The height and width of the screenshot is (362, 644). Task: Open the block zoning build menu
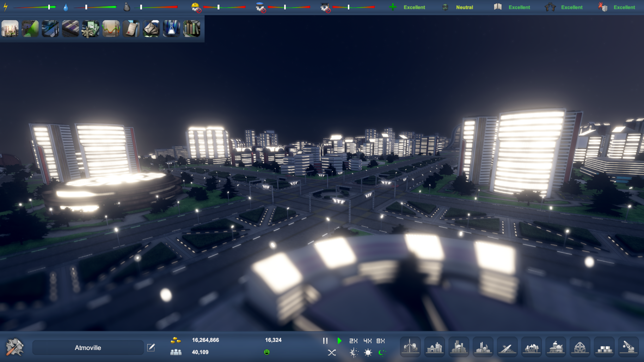604,347
